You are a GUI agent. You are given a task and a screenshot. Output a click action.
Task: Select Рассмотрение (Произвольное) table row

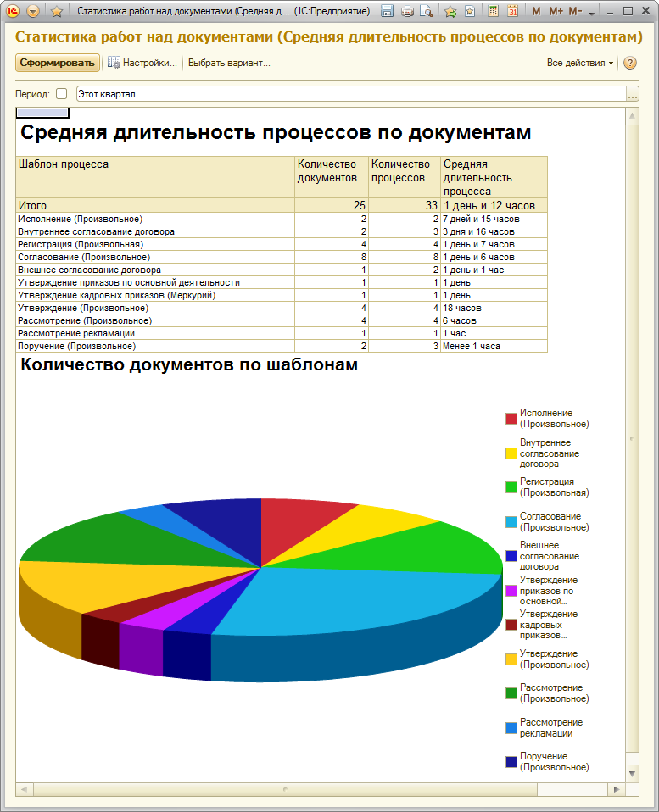tap(282, 320)
